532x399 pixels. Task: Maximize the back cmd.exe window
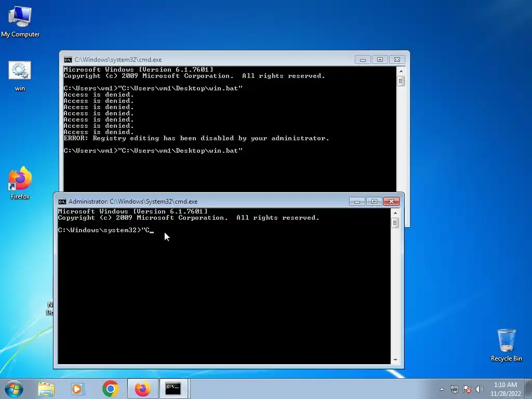click(380, 60)
